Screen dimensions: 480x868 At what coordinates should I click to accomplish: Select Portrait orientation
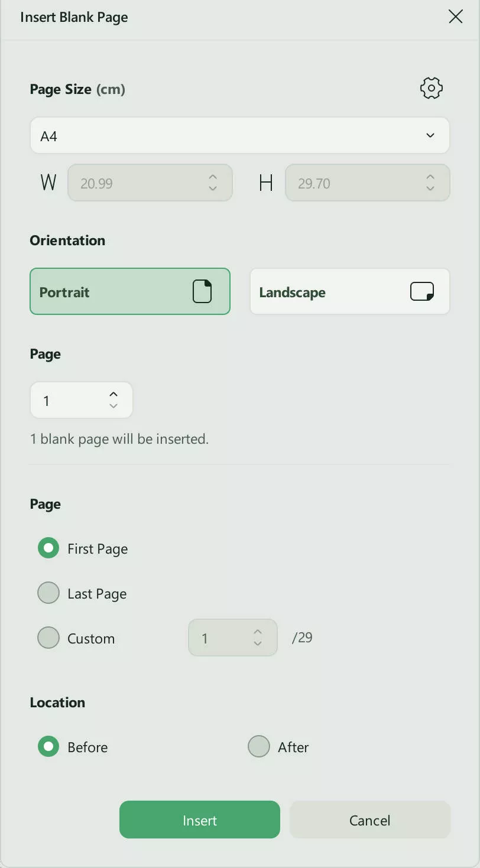(x=130, y=291)
